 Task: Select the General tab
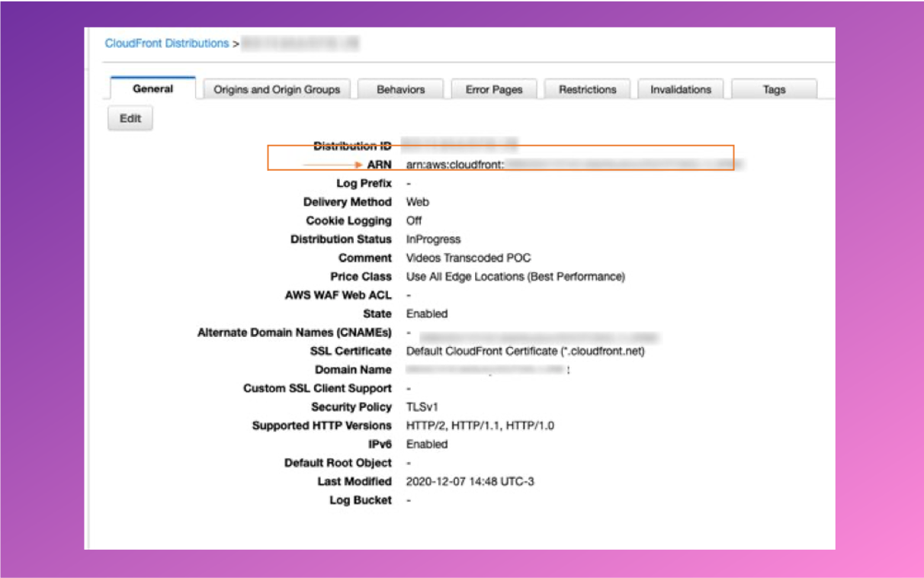[x=153, y=88]
